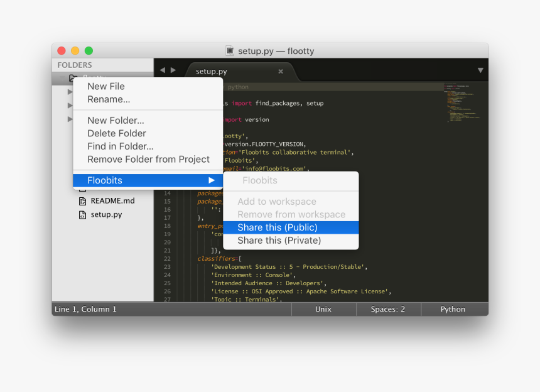Click the Line 1, Column 1 status
This screenshot has height=392, width=540.
[85, 309]
